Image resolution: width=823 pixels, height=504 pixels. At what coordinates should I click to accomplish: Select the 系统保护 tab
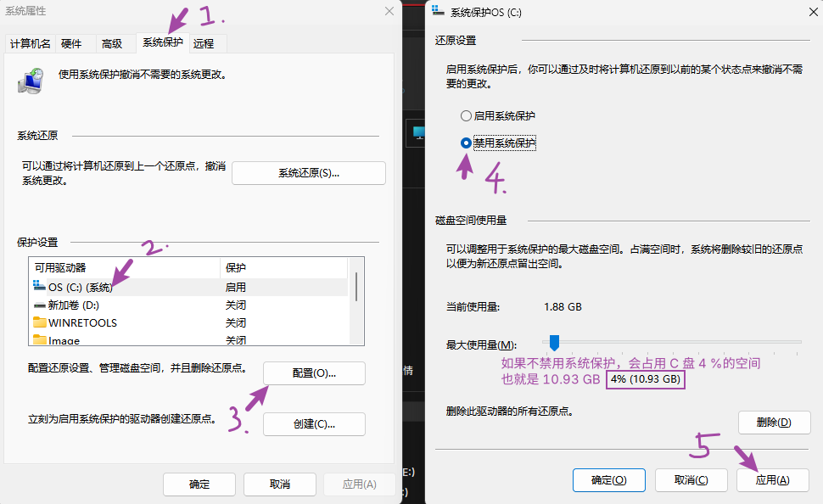(163, 42)
